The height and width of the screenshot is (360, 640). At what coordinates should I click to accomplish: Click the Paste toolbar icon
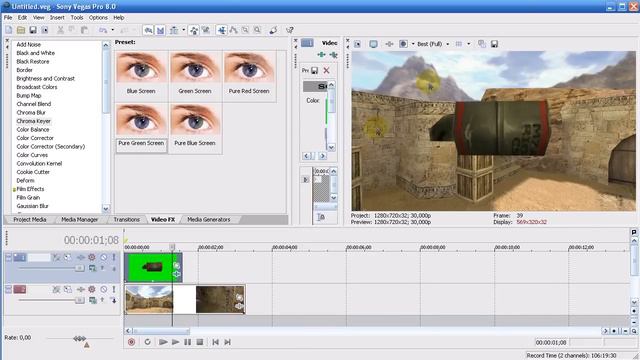click(x=84, y=30)
